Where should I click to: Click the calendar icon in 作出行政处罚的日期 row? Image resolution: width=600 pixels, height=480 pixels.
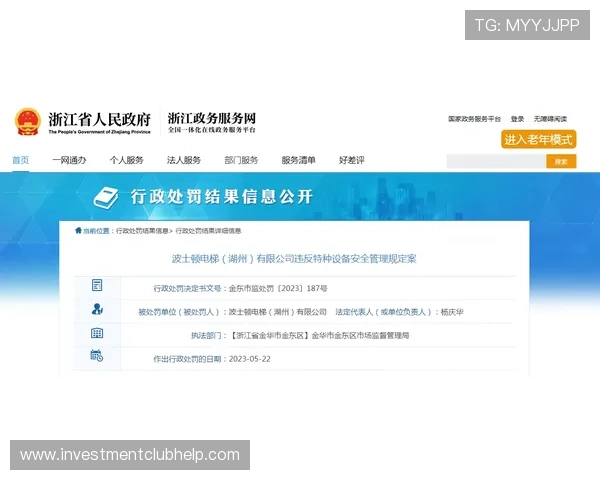click(96, 356)
